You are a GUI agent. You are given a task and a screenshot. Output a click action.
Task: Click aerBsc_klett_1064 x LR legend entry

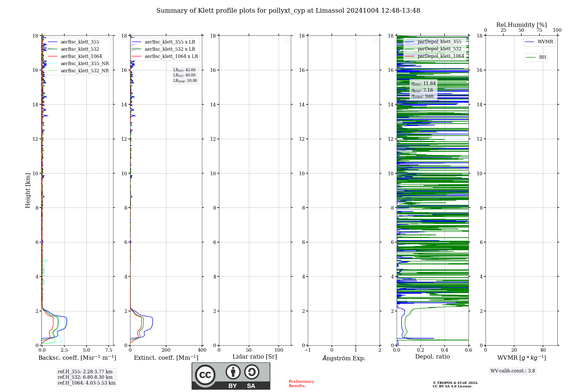tap(165, 56)
